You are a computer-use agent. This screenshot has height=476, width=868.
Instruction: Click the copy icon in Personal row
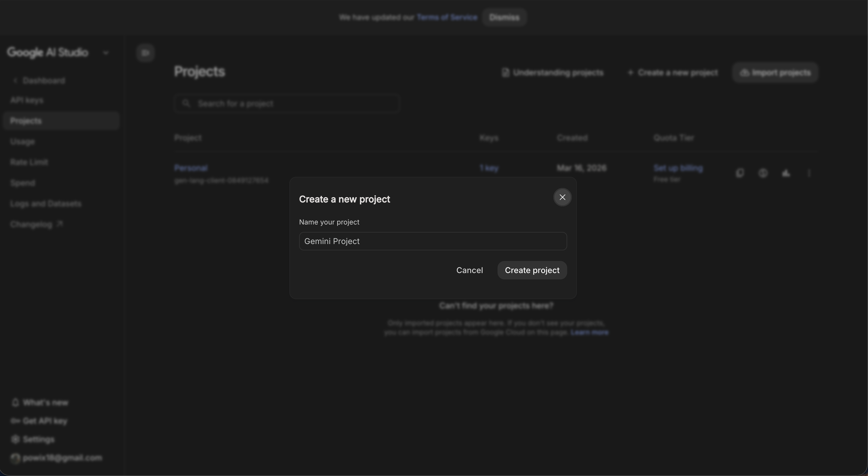pos(740,173)
